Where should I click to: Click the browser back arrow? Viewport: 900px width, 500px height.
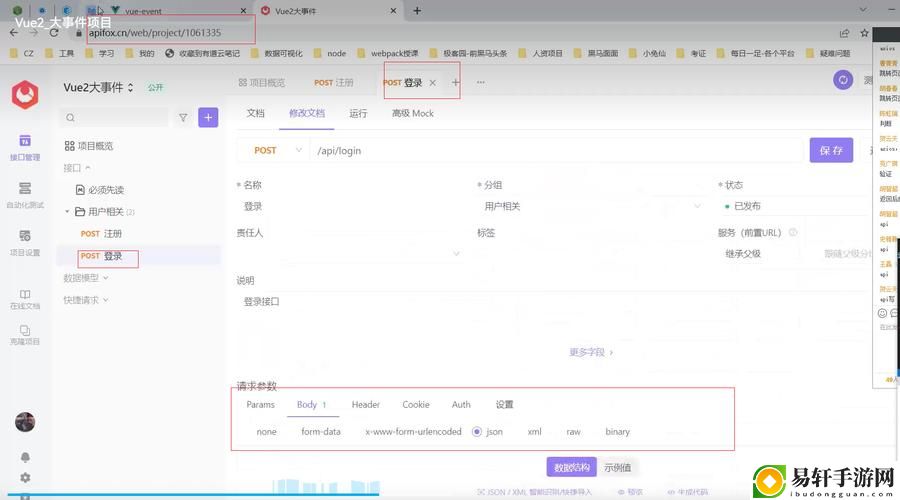14,33
